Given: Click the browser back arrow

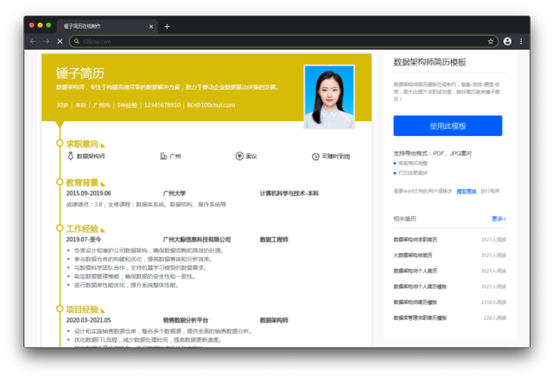Looking at the screenshot, I should [x=33, y=41].
